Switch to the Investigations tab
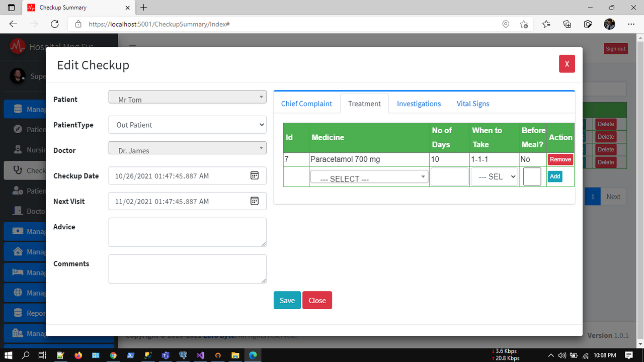Viewport: 644px width, 362px height. pyautogui.click(x=419, y=104)
